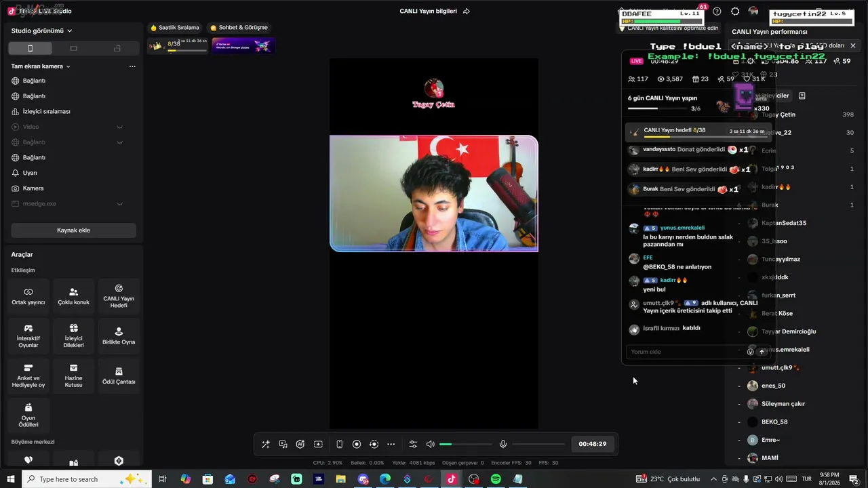Open the İnteraktif Oyunlar tool

click(x=28, y=336)
